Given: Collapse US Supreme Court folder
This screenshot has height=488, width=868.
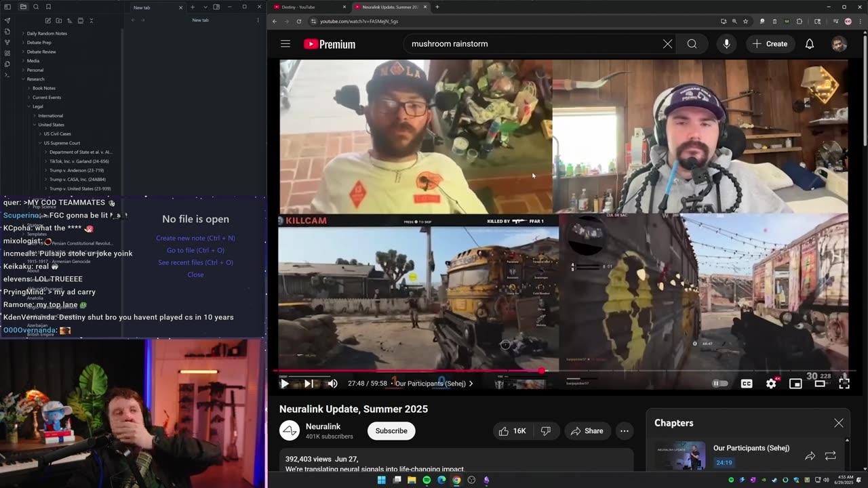Looking at the screenshot, I should coord(62,143).
